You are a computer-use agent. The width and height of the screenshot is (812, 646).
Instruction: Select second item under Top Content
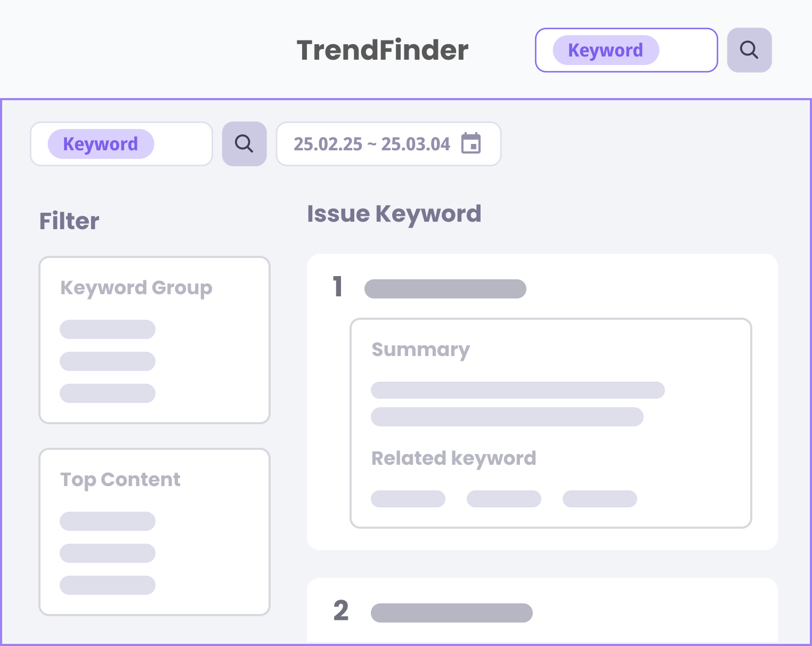click(108, 553)
